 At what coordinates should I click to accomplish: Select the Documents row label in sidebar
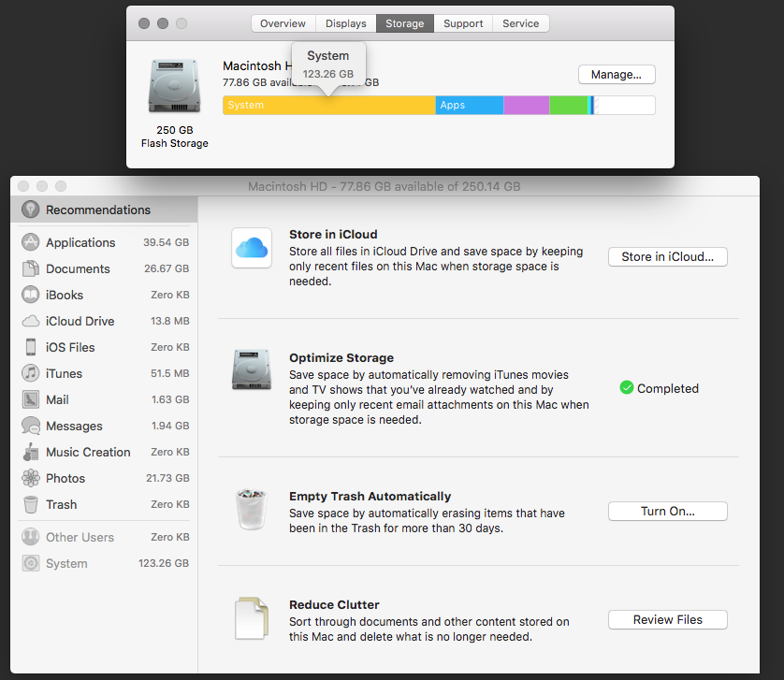[78, 268]
